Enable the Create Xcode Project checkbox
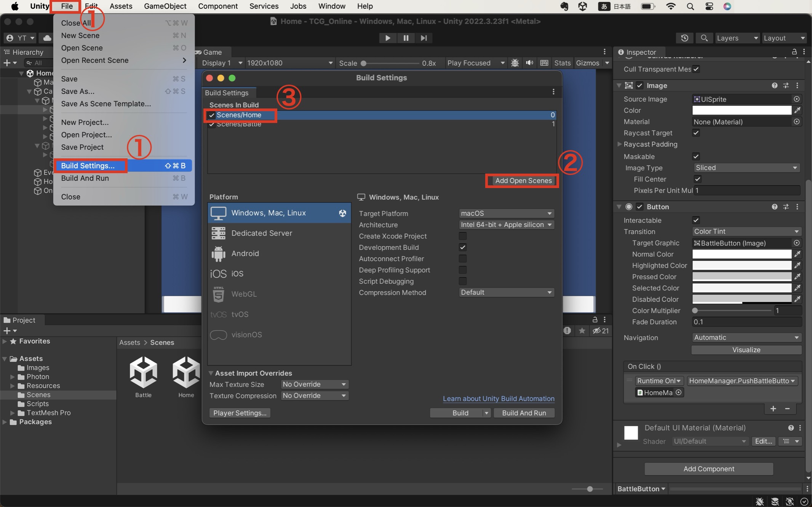The image size is (812, 507). point(463,236)
